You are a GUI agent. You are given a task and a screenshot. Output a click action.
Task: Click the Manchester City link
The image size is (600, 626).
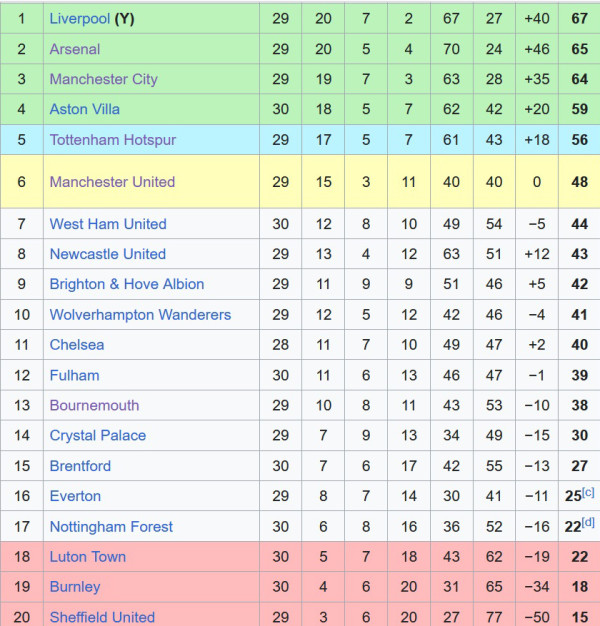pyautogui.click(x=103, y=79)
